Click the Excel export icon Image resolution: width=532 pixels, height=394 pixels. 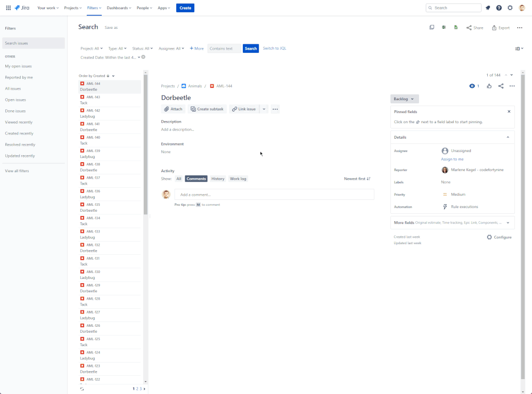tap(444, 28)
